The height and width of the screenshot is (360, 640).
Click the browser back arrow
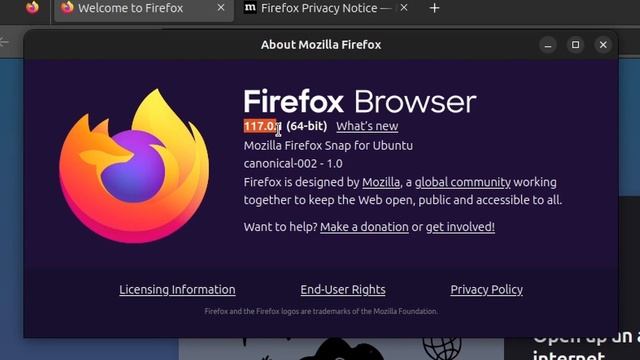coord(4,42)
